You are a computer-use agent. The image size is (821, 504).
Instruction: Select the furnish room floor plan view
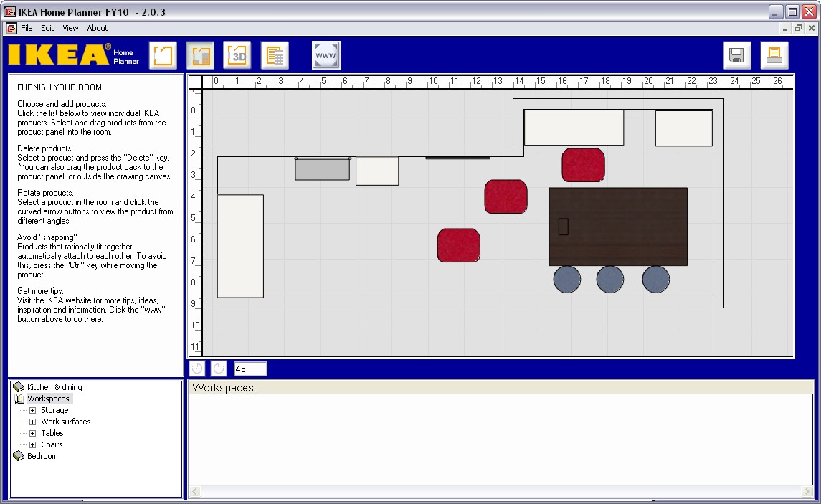coord(200,55)
